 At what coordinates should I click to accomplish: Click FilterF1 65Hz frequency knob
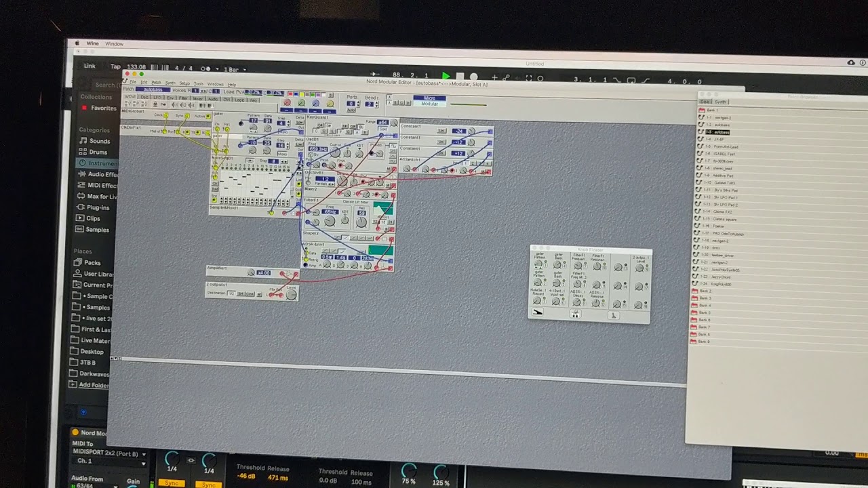(x=330, y=220)
